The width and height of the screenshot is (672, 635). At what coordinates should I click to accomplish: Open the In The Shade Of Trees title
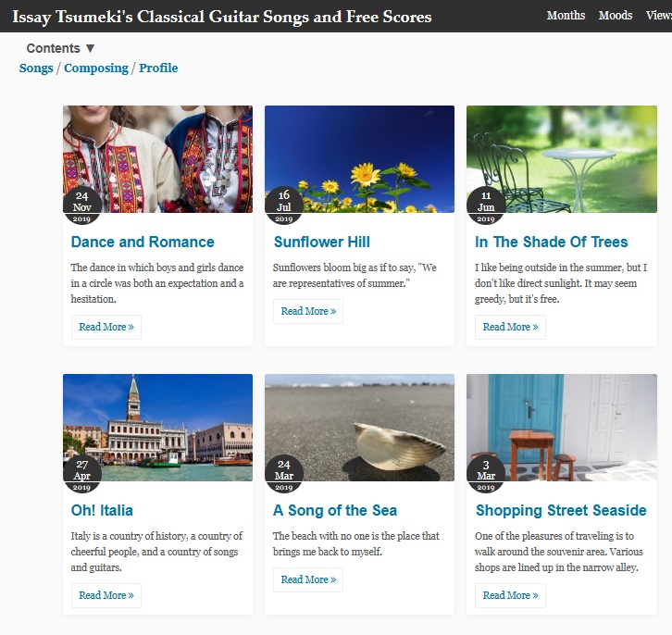point(552,243)
